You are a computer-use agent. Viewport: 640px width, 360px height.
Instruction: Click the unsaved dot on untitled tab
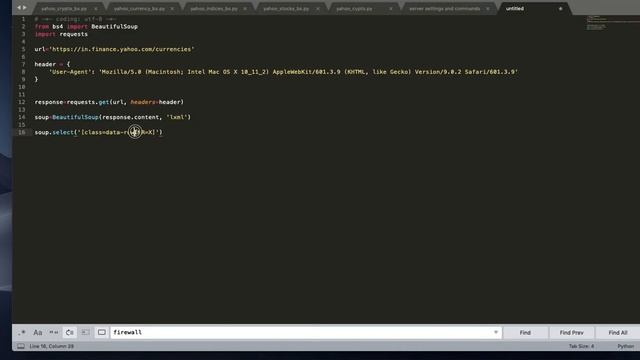(x=560, y=9)
